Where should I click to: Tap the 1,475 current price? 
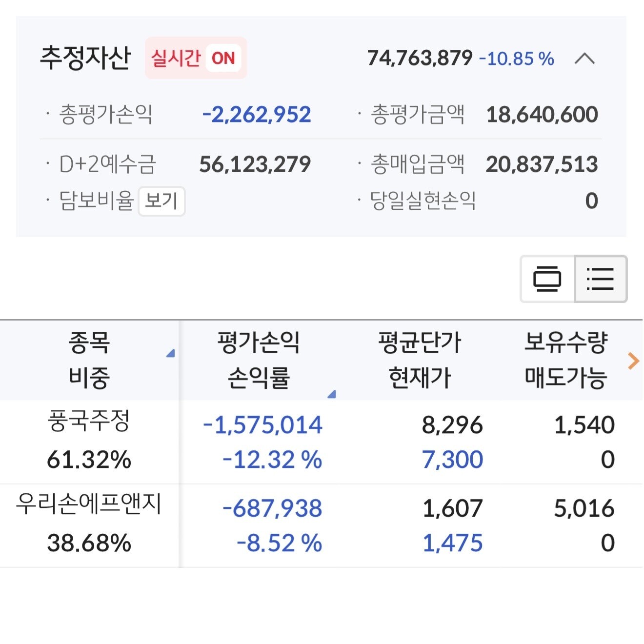pos(452,543)
